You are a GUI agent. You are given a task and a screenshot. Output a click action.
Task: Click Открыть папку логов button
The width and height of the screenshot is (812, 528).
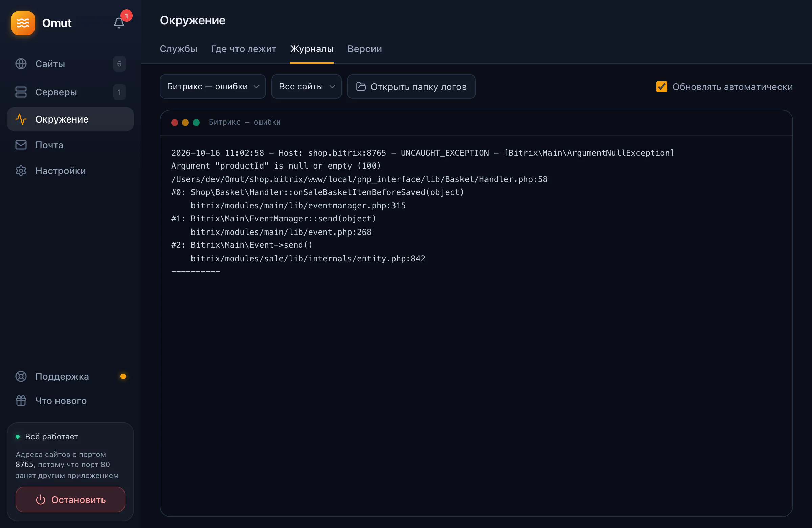tap(411, 87)
